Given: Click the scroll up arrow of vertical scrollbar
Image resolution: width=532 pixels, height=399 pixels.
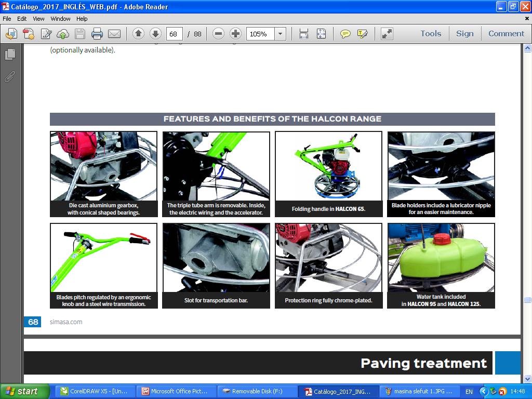Looking at the screenshot, I should 527,48.
